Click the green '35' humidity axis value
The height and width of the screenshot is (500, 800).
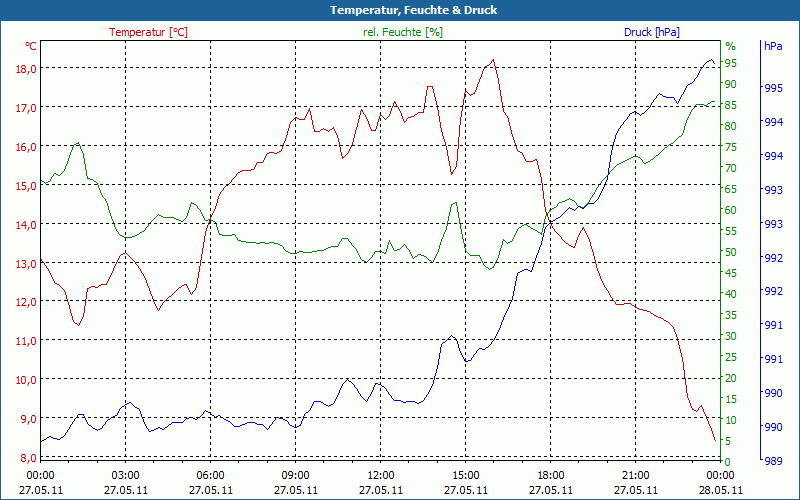click(731, 315)
